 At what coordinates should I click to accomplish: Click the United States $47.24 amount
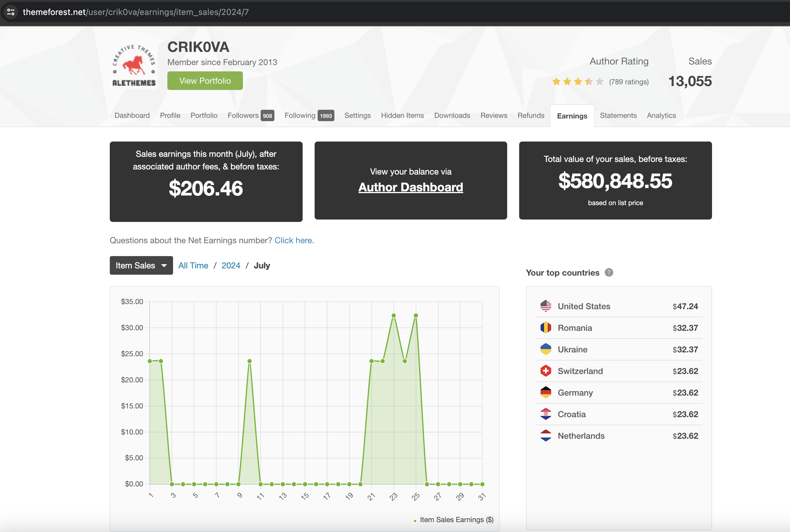point(685,306)
